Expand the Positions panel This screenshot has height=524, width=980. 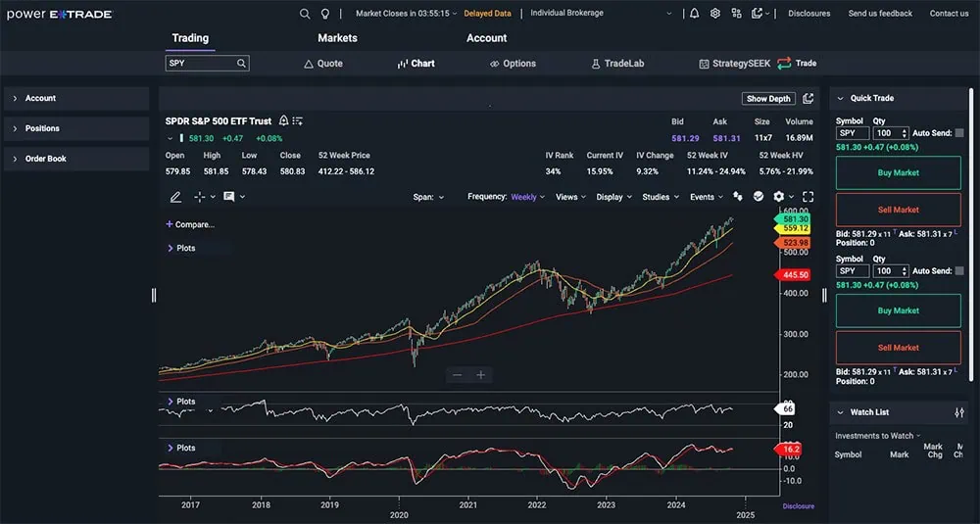[42, 128]
